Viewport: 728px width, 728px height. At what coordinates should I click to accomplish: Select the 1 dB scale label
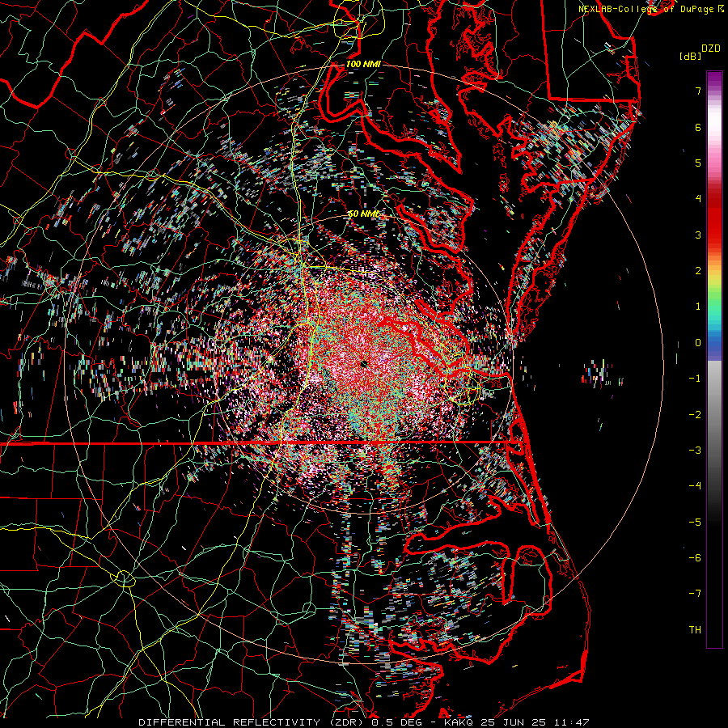coord(698,307)
